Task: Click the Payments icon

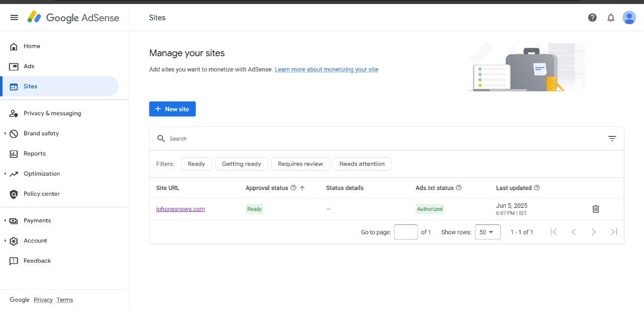Action: 14,220
